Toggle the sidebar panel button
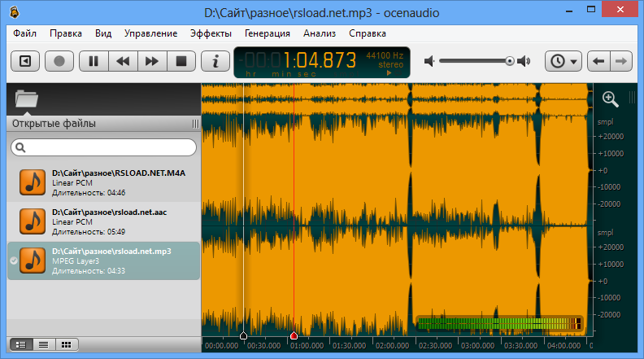This screenshot has width=644, height=359. click(x=25, y=61)
